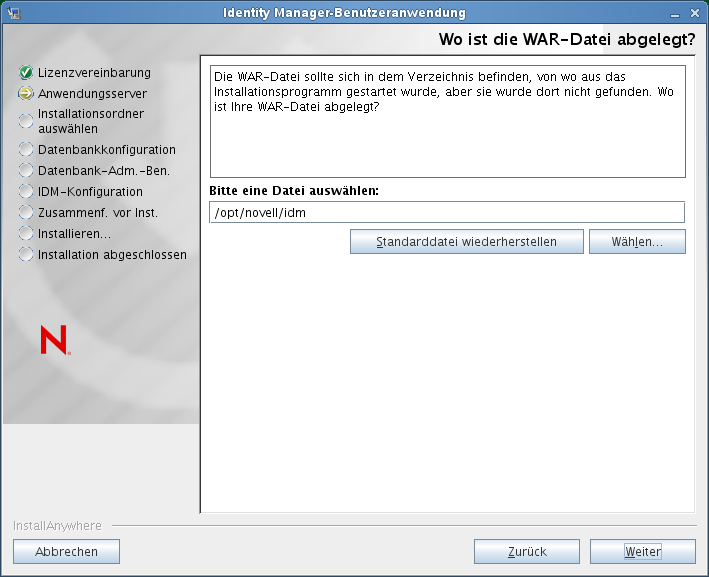709x577 pixels.
Task: Open file chooser with Wählen...
Action: pos(637,241)
